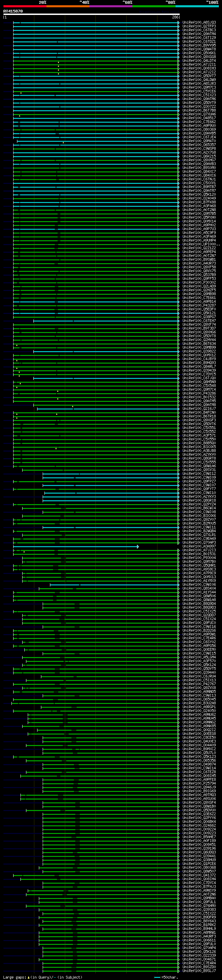The image size is (222, 980).
Task: Click the UniRef100_Q2I6J7 label
Action: click(199, 409)
